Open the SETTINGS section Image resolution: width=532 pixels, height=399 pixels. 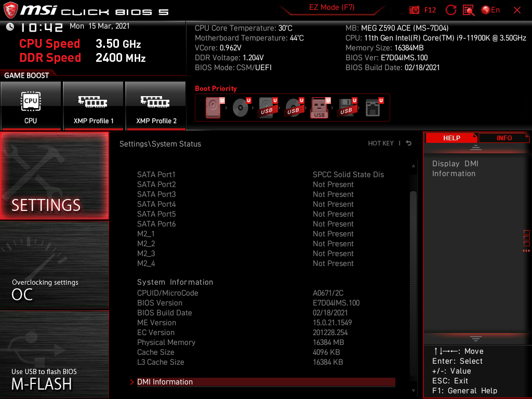(x=54, y=176)
